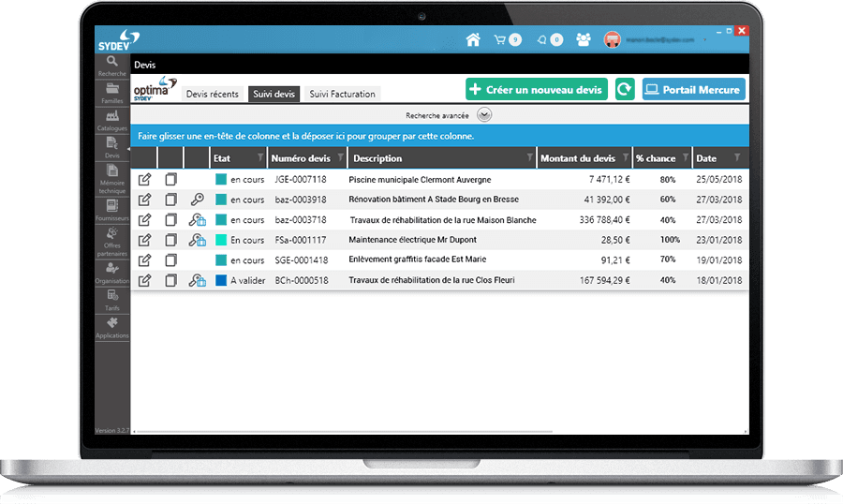Go to the home icon
Screen dimensions: 843x504
point(473,39)
